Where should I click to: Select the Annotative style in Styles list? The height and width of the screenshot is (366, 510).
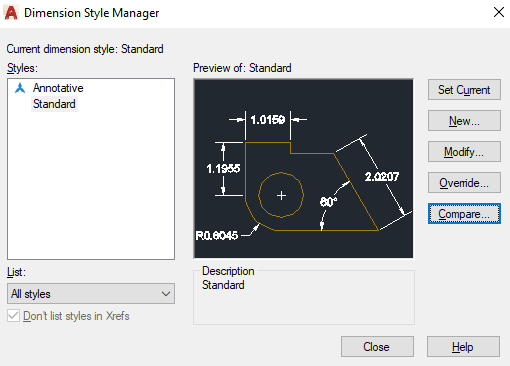click(58, 88)
